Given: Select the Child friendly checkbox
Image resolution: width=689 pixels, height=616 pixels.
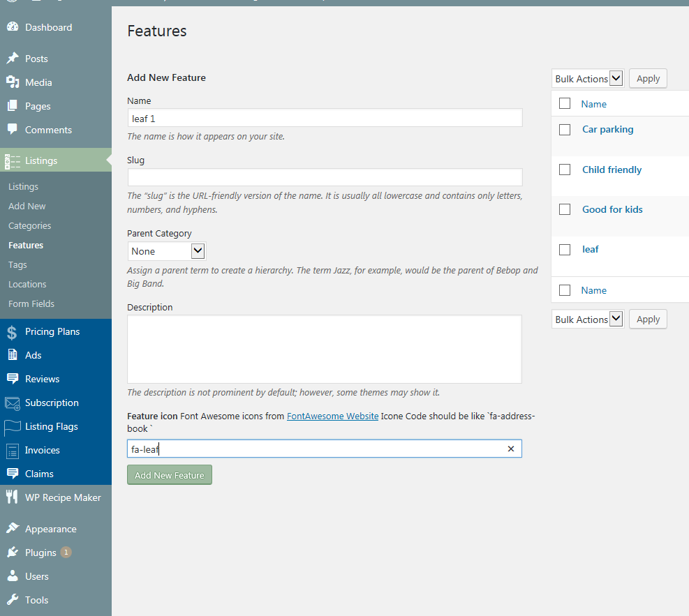Looking at the screenshot, I should point(565,170).
